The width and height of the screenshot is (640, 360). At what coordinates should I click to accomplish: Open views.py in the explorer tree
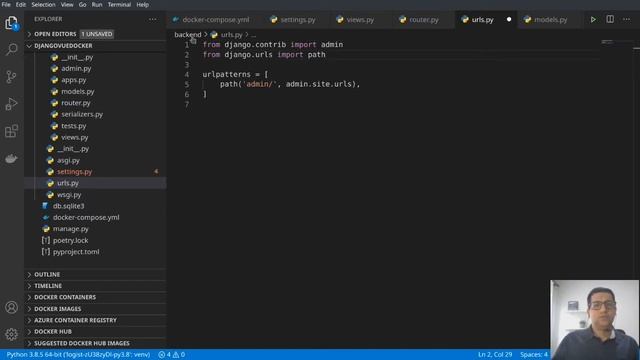[x=74, y=137]
